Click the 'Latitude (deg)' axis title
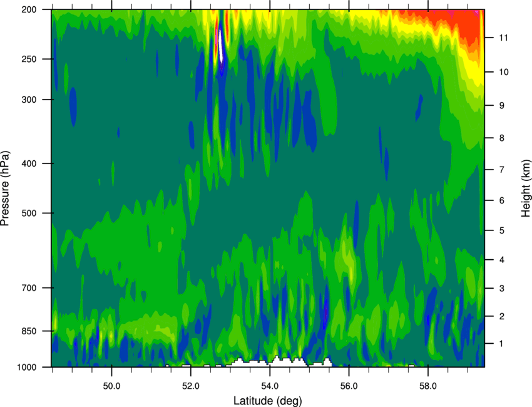Image resolution: width=532 pixels, height=407 pixels. pyautogui.click(x=268, y=401)
